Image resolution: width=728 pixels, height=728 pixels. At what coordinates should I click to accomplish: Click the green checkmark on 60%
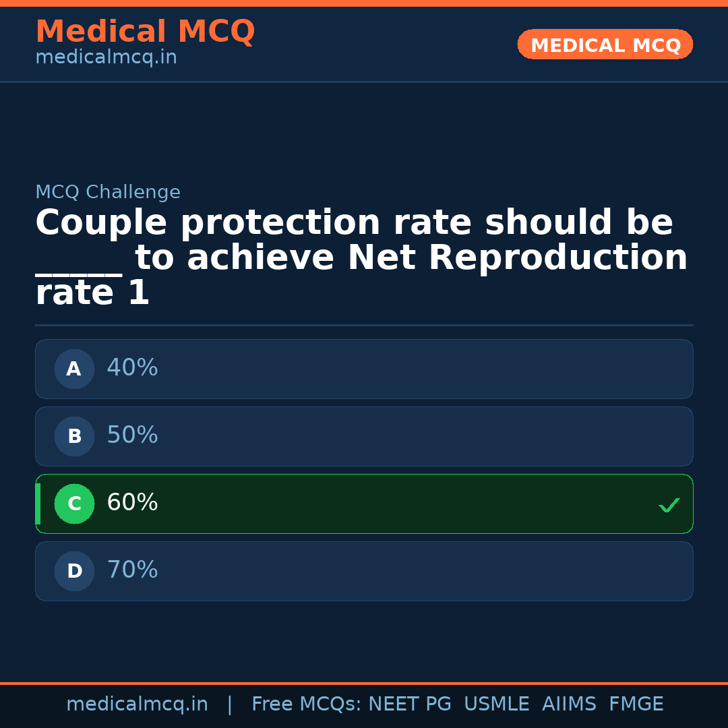(669, 505)
